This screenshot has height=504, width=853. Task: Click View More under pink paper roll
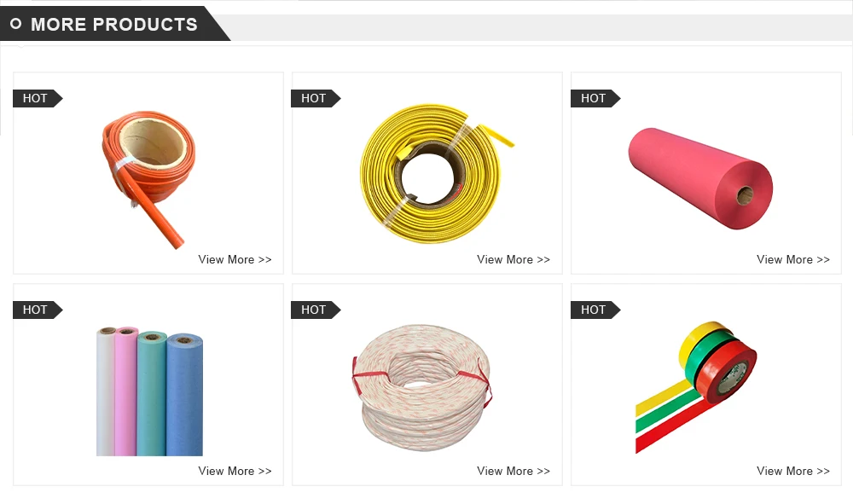coord(793,259)
